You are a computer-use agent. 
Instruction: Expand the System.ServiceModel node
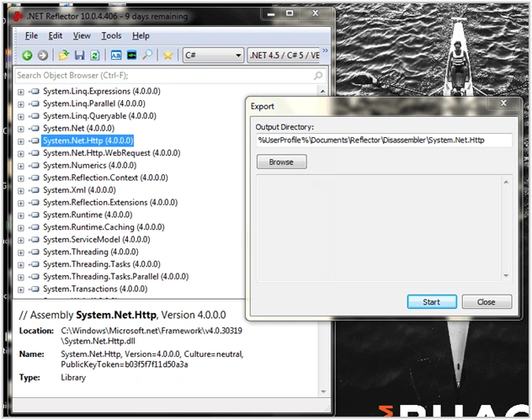click(x=21, y=240)
